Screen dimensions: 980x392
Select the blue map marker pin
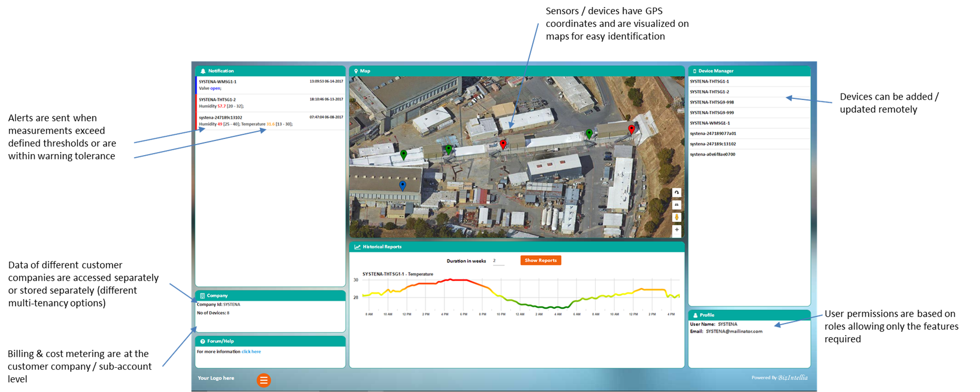point(402,186)
